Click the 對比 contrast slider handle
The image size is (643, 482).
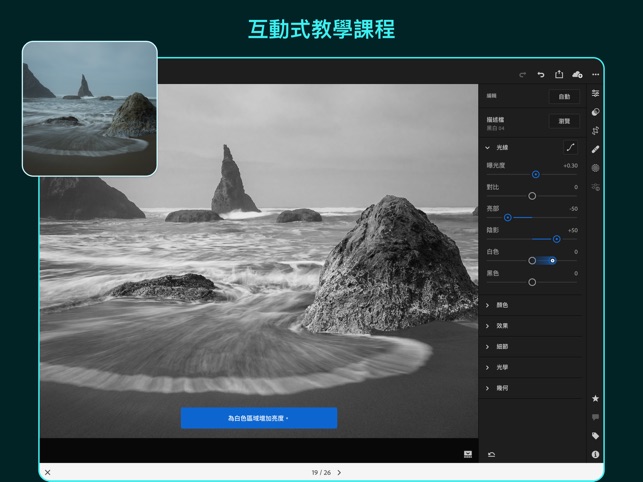click(532, 196)
